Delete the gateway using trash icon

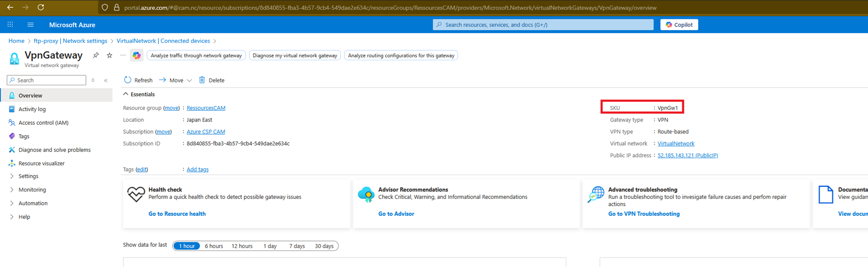click(202, 80)
